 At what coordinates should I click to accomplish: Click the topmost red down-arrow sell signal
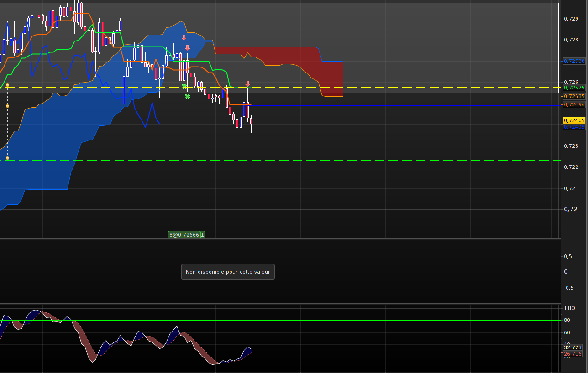[184, 38]
